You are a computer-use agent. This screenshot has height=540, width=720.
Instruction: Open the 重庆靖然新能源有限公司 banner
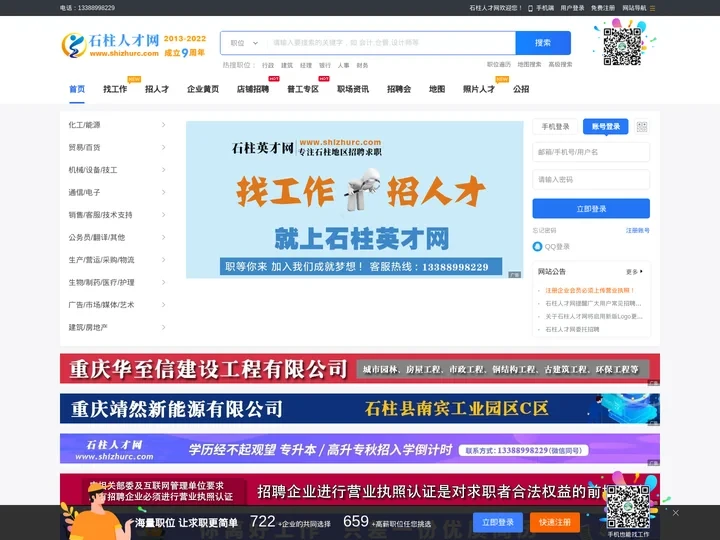point(360,409)
